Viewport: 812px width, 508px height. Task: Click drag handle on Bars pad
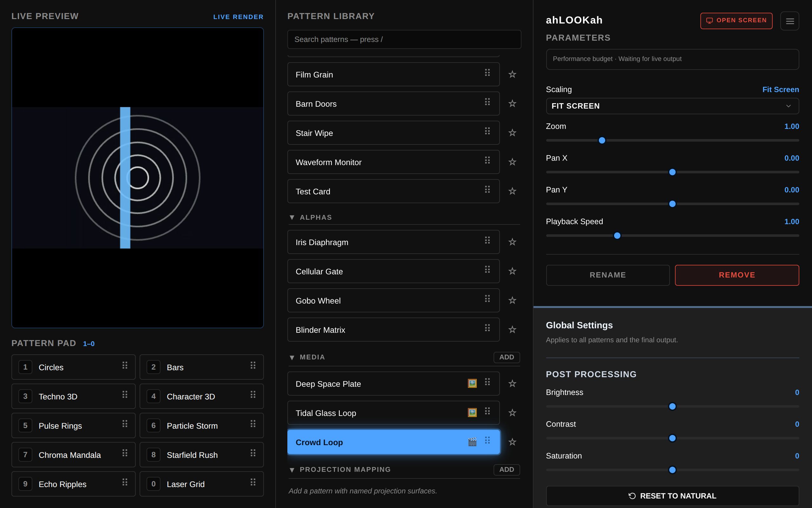coord(253,365)
